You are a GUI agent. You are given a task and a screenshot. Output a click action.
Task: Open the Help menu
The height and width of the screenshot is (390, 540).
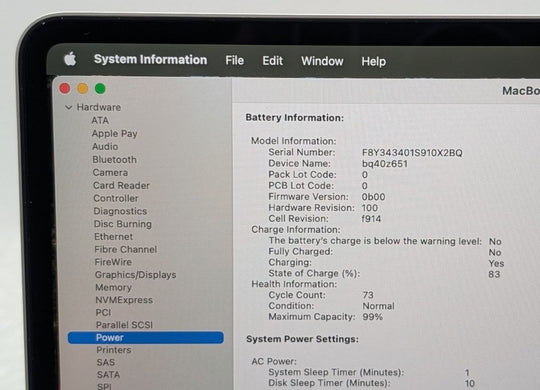point(374,62)
